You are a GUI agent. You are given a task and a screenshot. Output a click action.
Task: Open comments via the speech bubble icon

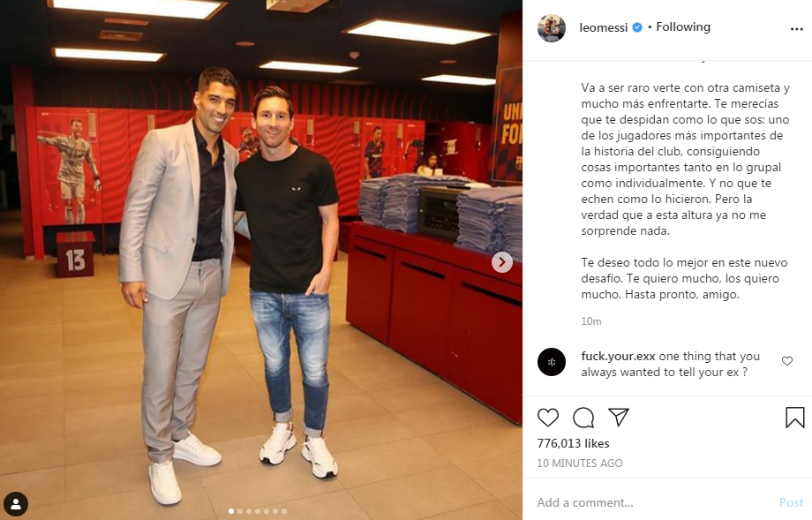[583, 418]
